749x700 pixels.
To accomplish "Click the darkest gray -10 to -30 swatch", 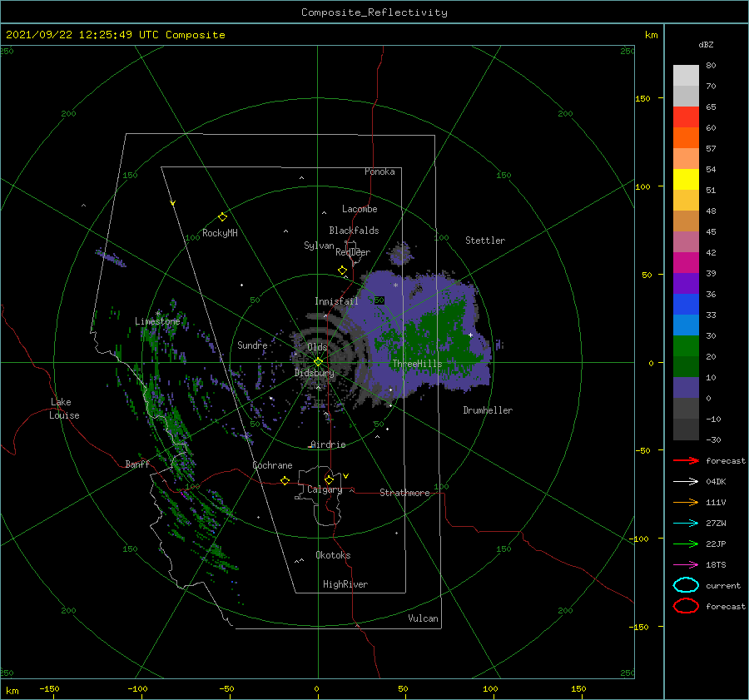I will point(686,429).
